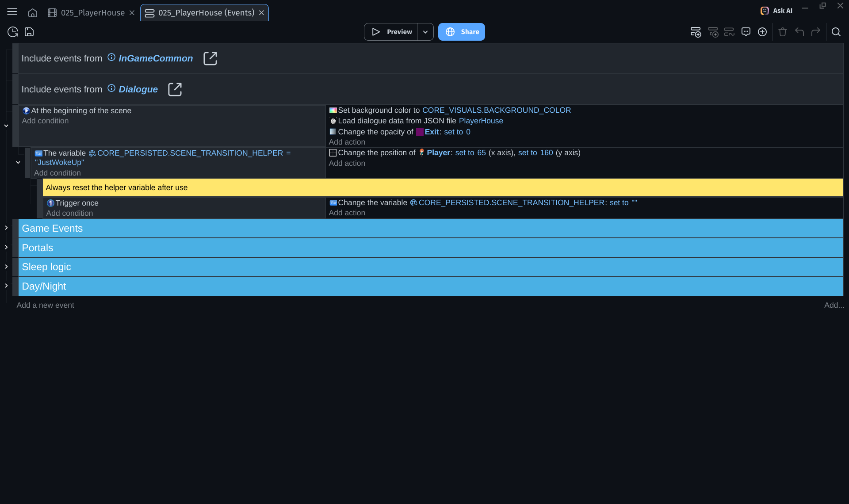Select the Portals group title
Viewport: 849px width, 504px height.
point(38,248)
